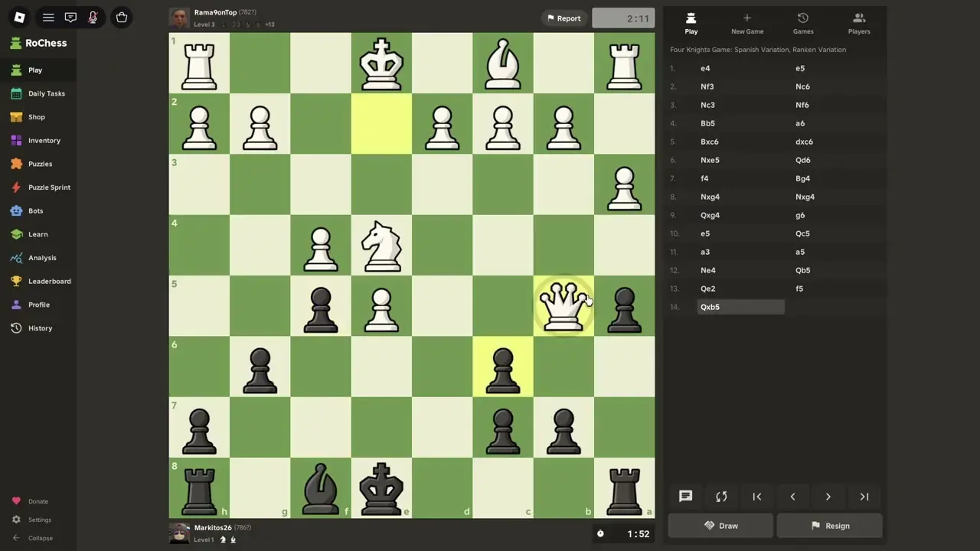980x551 pixels.
Task: Open game History in the sidebar
Action: [38, 328]
